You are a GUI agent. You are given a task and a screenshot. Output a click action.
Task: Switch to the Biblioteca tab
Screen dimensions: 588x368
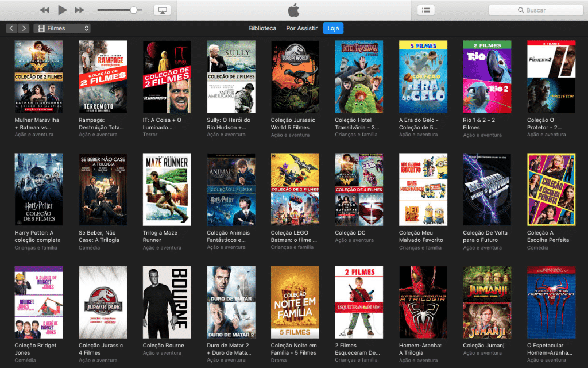click(x=262, y=28)
